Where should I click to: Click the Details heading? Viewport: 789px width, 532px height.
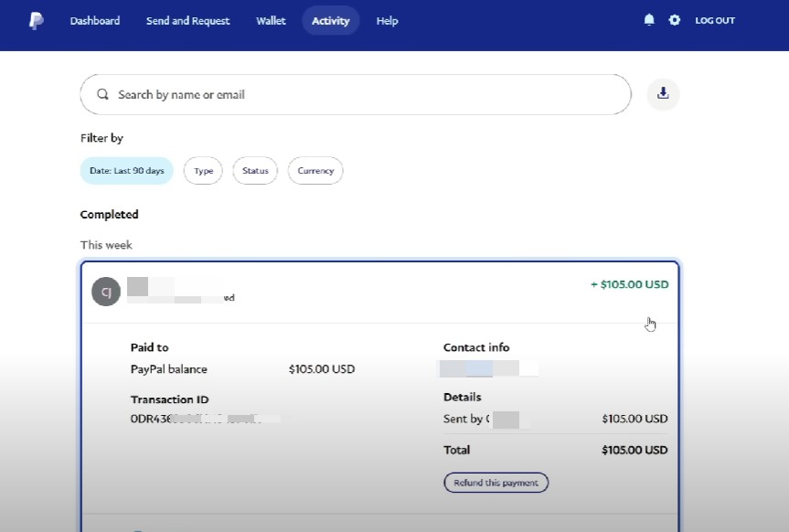[462, 397]
